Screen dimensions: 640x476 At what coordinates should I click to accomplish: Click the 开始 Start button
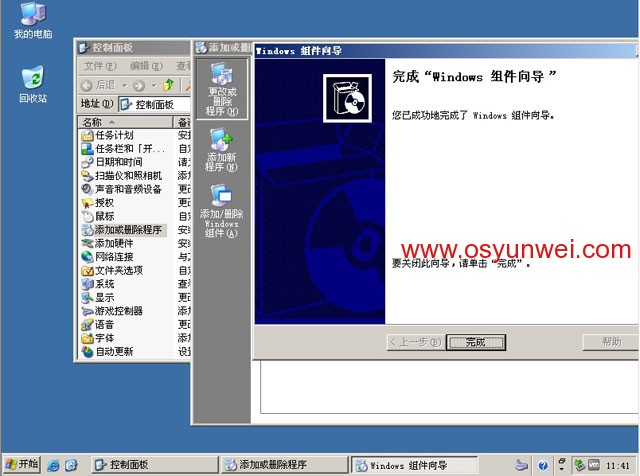pyautogui.click(x=22, y=465)
